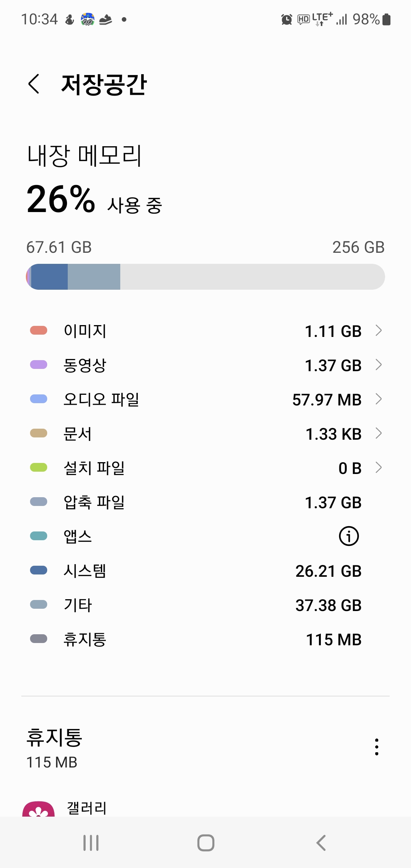
Task: Select the 시스템 storage row
Action: [205, 571]
